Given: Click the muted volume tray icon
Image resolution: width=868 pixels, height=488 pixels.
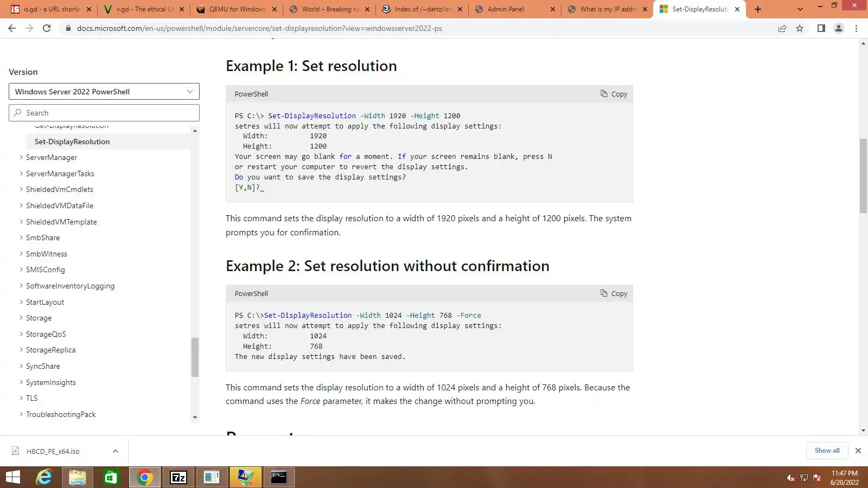Looking at the screenshot, I should click(x=790, y=478).
